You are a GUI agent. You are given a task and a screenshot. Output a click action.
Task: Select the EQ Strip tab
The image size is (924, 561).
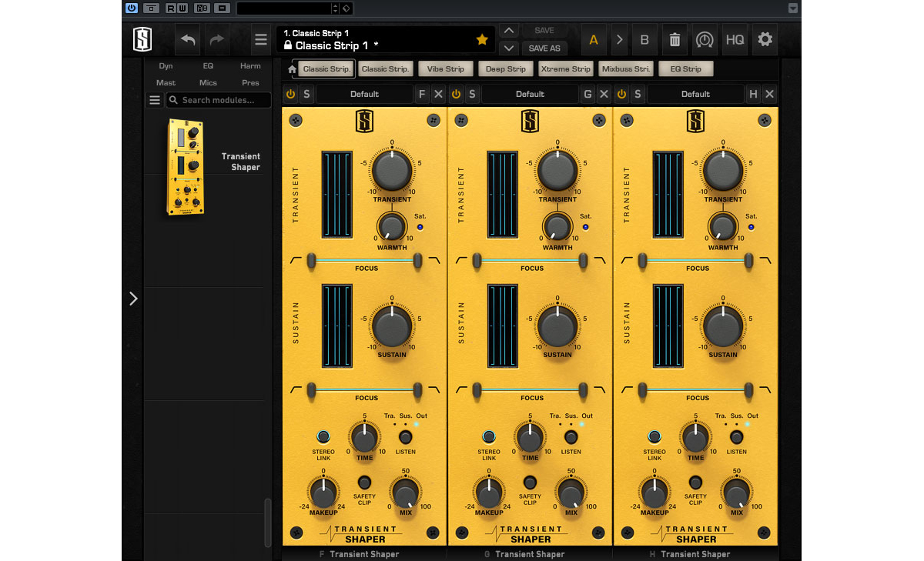(x=686, y=69)
